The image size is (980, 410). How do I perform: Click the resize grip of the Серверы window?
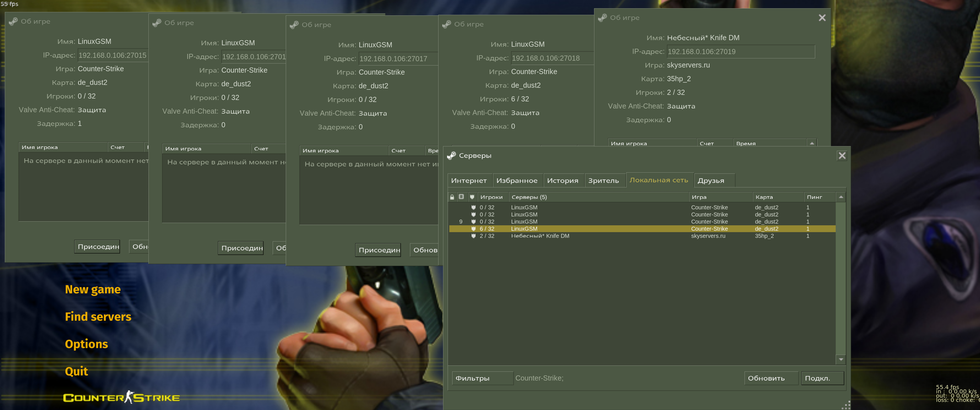point(846,405)
